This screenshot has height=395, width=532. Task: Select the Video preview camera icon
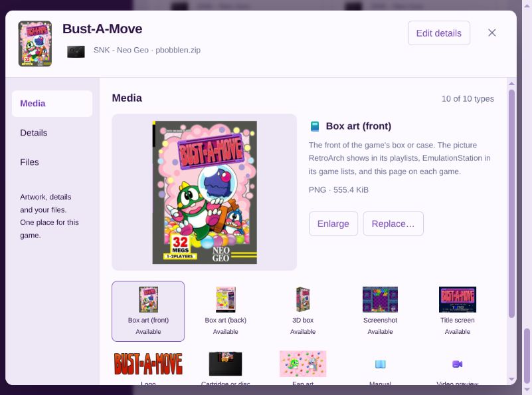tap(458, 364)
